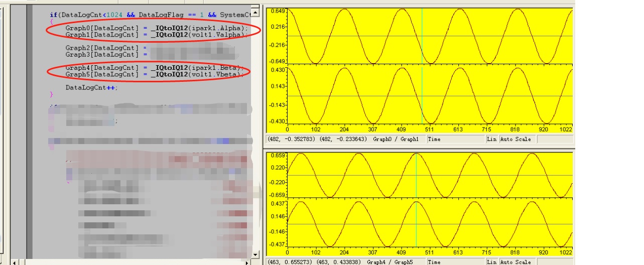Viewport: 644px width, 265px height.
Task: Click the Graph0 / Graph1 status label
Action: pyautogui.click(x=396, y=139)
